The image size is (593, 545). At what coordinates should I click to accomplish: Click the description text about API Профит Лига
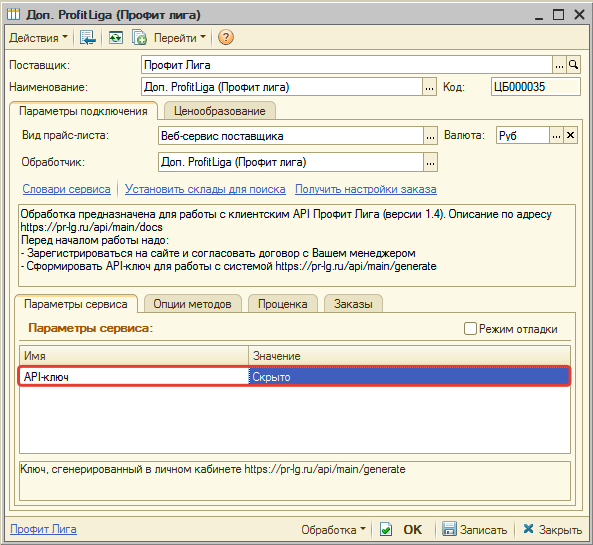[x=297, y=245]
